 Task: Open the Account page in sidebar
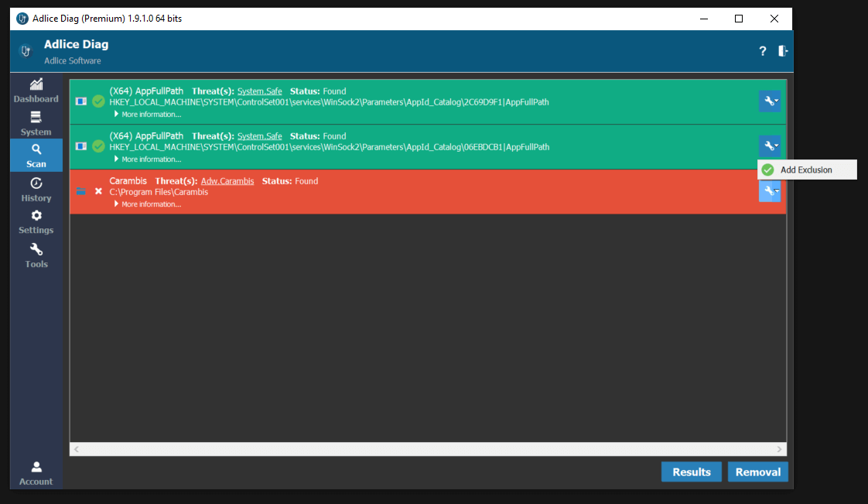(x=36, y=472)
